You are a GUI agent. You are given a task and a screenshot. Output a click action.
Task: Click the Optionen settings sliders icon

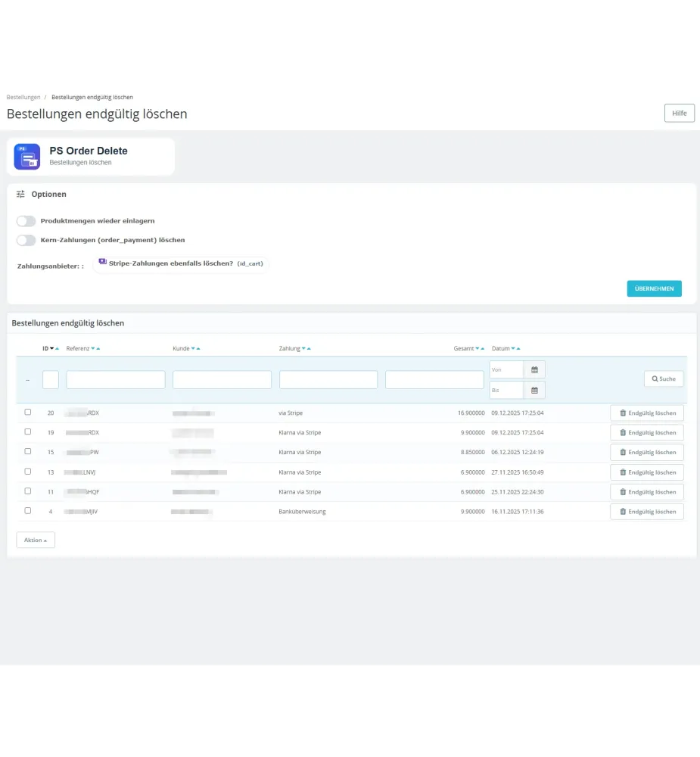[21, 194]
